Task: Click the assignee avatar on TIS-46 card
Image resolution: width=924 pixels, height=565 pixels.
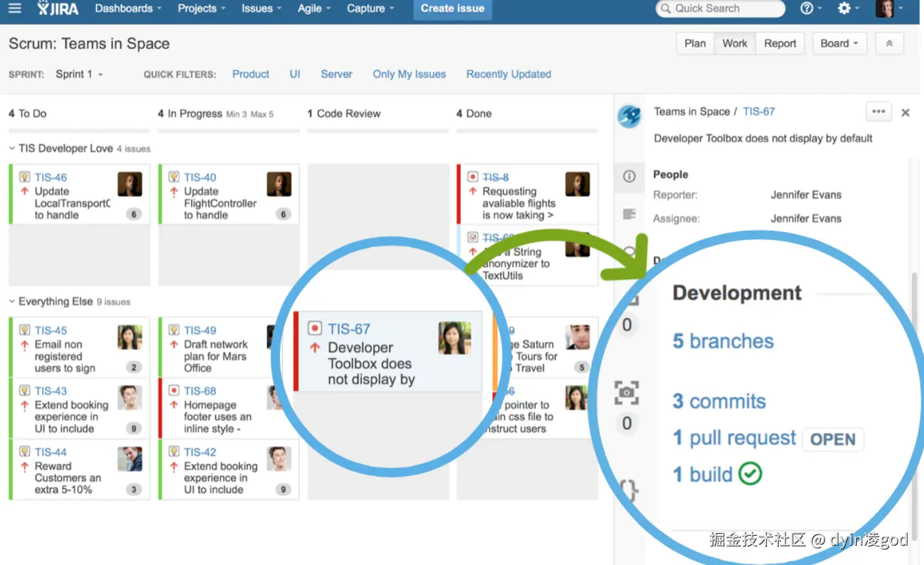Action: 130,184
